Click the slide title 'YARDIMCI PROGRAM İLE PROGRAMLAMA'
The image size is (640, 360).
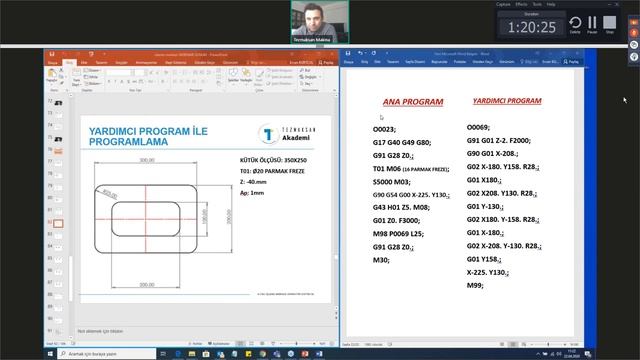tap(148, 136)
